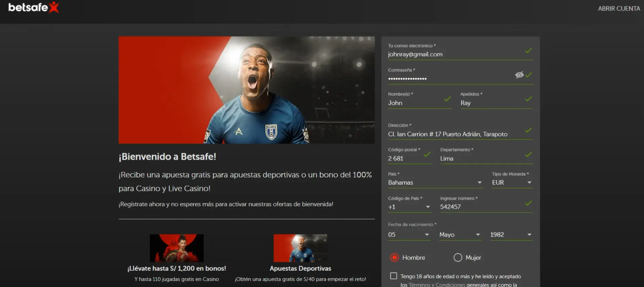Select the Mujer radio button
644x287 pixels.
(458, 257)
